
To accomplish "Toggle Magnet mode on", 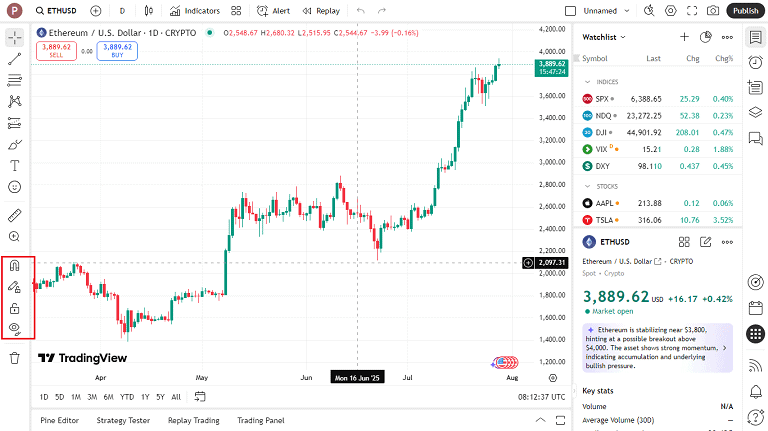I will click(x=14, y=266).
